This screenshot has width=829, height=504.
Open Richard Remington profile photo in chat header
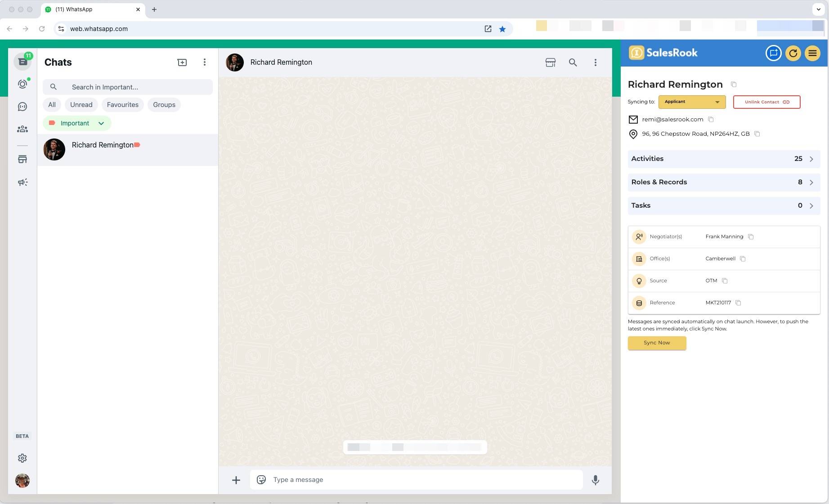pyautogui.click(x=235, y=62)
